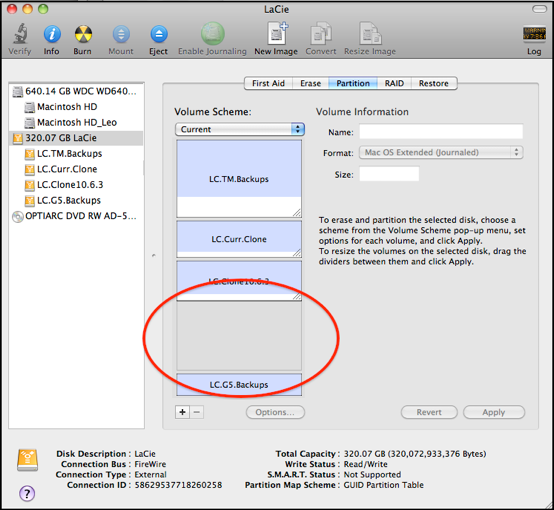Image resolution: width=554 pixels, height=510 pixels.
Task: Click the LaCie drive icon at bottom
Action: tap(28, 460)
